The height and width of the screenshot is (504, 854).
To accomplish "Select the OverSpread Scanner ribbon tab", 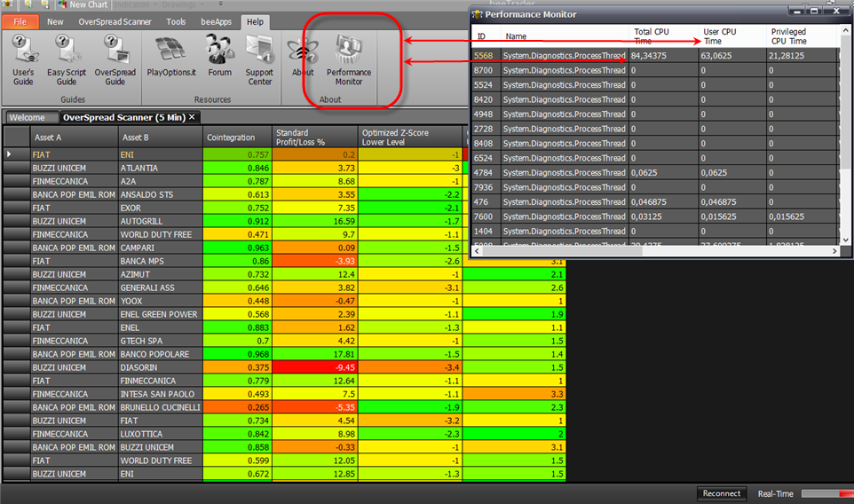I will click(115, 22).
